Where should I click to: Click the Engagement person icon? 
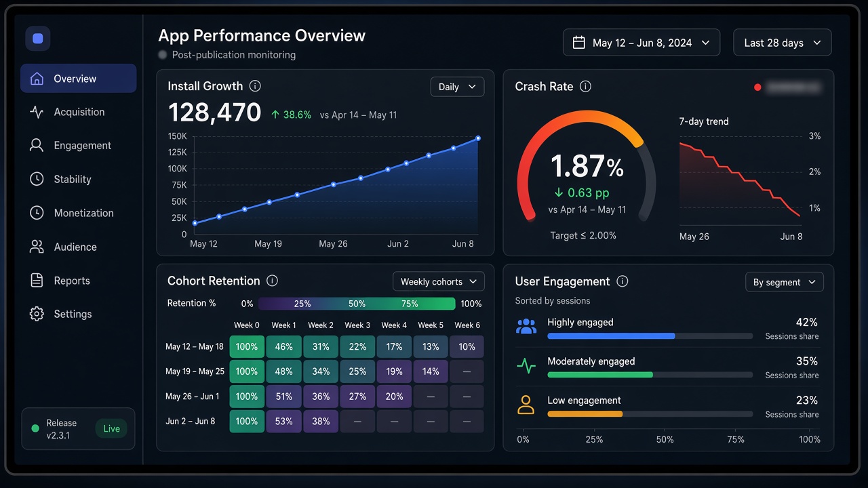coord(37,145)
